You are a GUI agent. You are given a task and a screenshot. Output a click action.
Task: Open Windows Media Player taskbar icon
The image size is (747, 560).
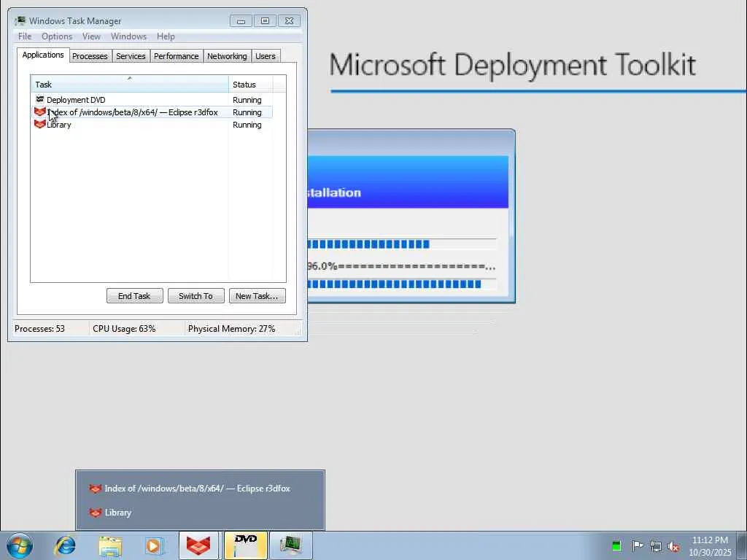(155, 545)
